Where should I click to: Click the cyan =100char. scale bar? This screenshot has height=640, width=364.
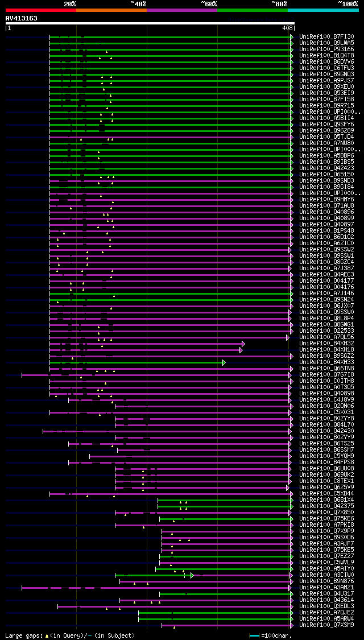click(255, 635)
